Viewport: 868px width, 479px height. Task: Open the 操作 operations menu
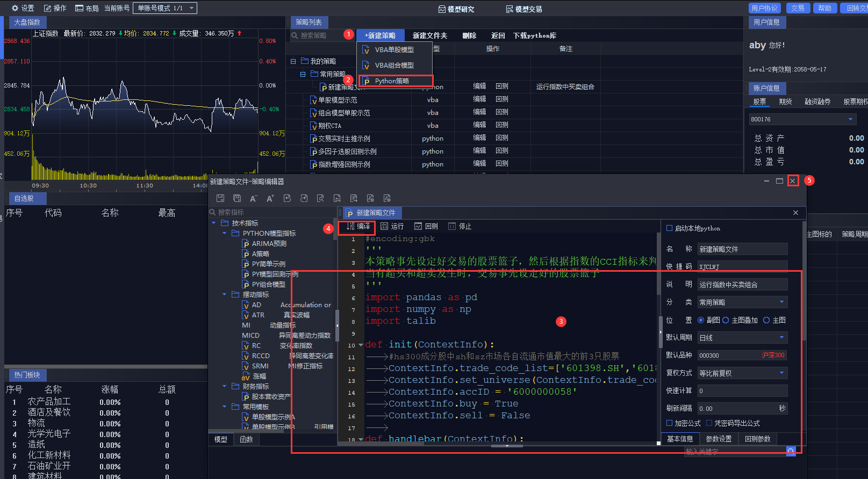click(55, 8)
